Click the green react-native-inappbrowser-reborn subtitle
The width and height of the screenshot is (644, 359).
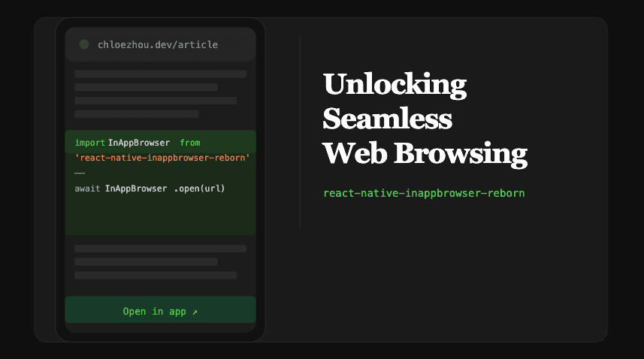(x=424, y=193)
